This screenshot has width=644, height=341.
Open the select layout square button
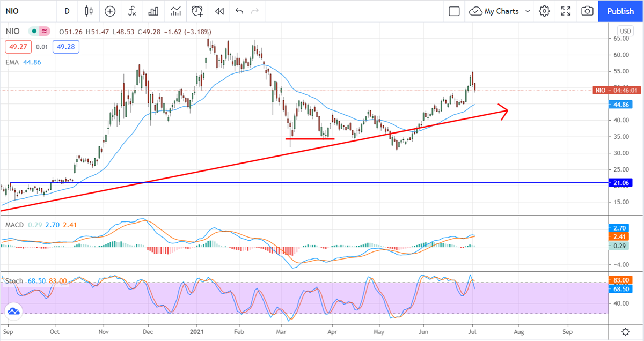[454, 11]
